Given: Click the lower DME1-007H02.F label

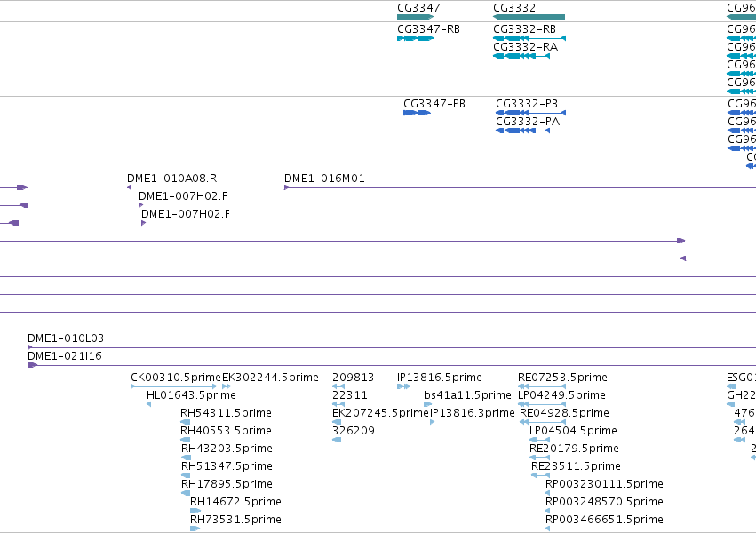Looking at the screenshot, I should (186, 213).
